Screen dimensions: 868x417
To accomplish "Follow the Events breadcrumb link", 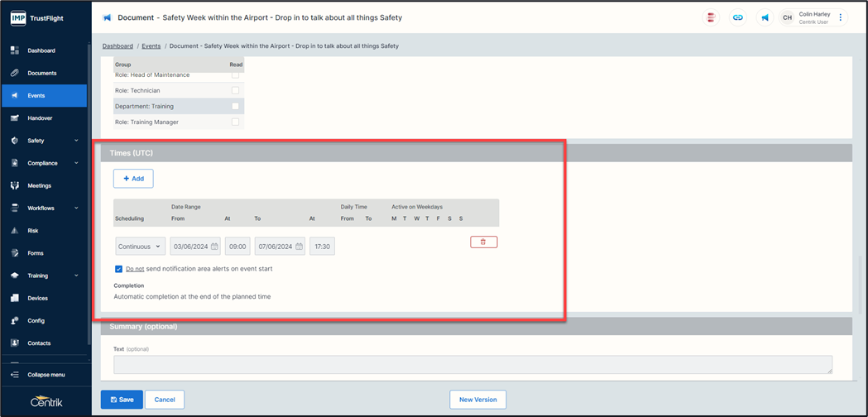I will pos(151,46).
